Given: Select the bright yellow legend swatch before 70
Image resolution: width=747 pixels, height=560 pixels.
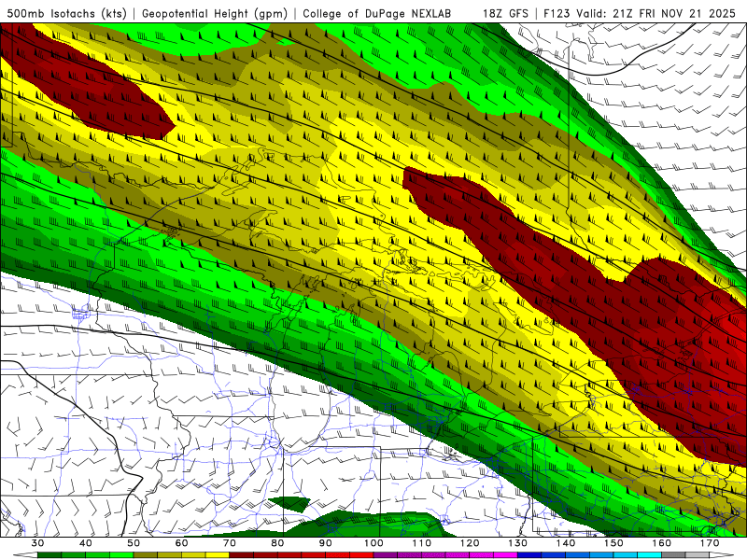Looking at the screenshot, I should click(x=218, y=555).
